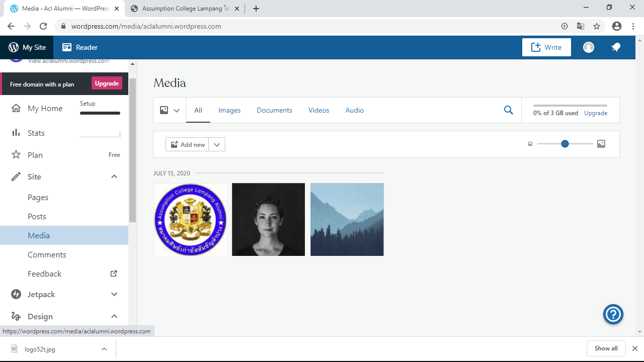
Task: Switch to the Images filter tab
Action: [229, 110]
